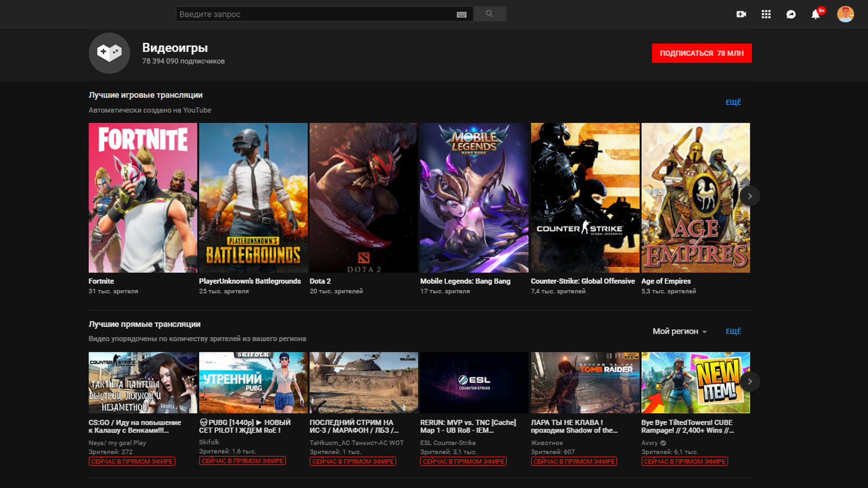Open the user account avatar menu
This screenshot has width=868, height=488.
(x=845, y=14)
